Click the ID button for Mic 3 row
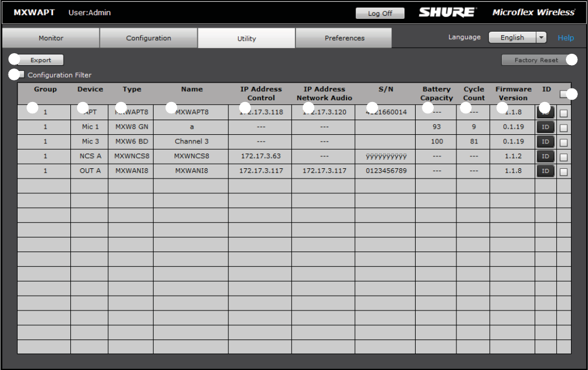This screenshot has height=370, width=588. pos(545,142)
